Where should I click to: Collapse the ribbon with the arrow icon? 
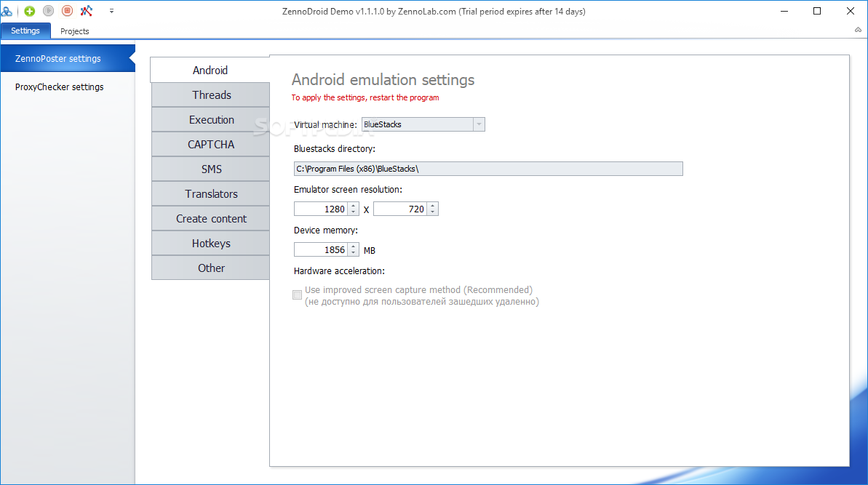(x=858, y=30)
